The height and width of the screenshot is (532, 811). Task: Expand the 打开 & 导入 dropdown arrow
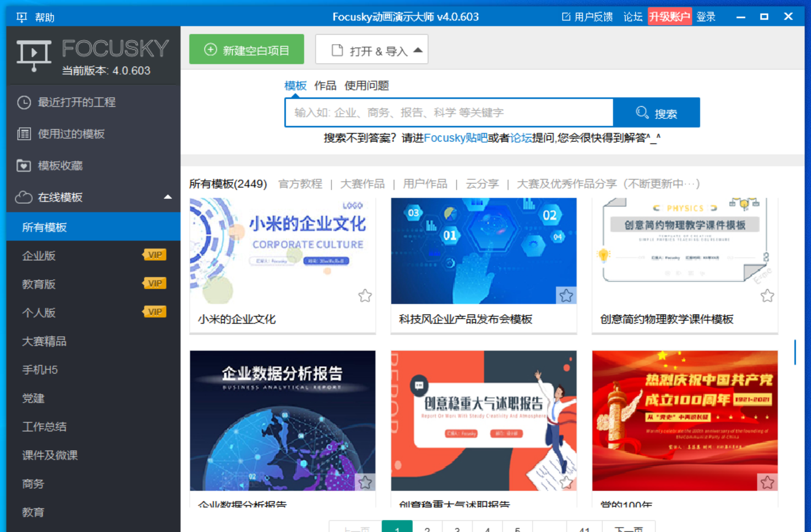pos(418,50)
